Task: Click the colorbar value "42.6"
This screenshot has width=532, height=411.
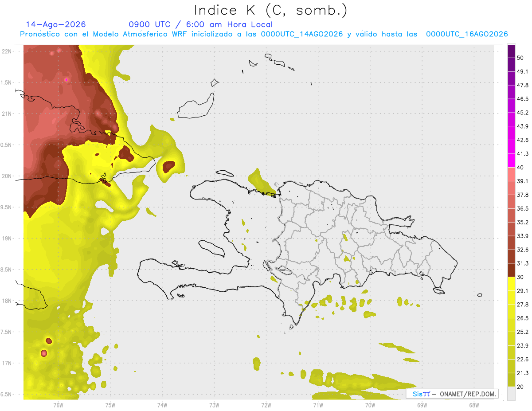Action: pyautogui.click(x=523, y=140)
